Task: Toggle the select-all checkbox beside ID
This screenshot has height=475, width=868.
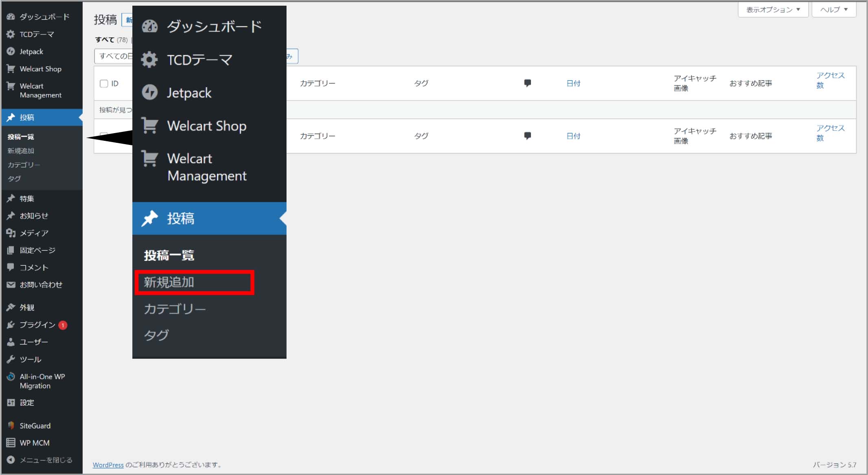Action: click(104, 83)
